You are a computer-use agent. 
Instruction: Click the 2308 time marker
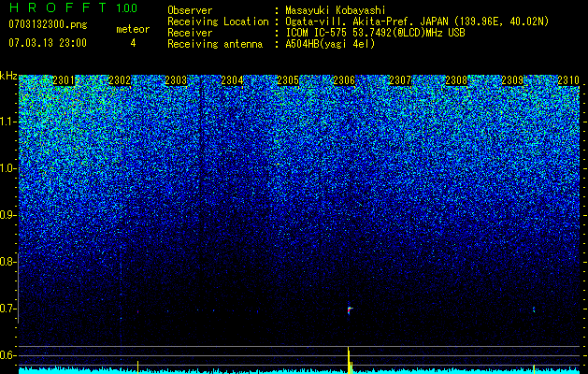click(x=456, y=80)
